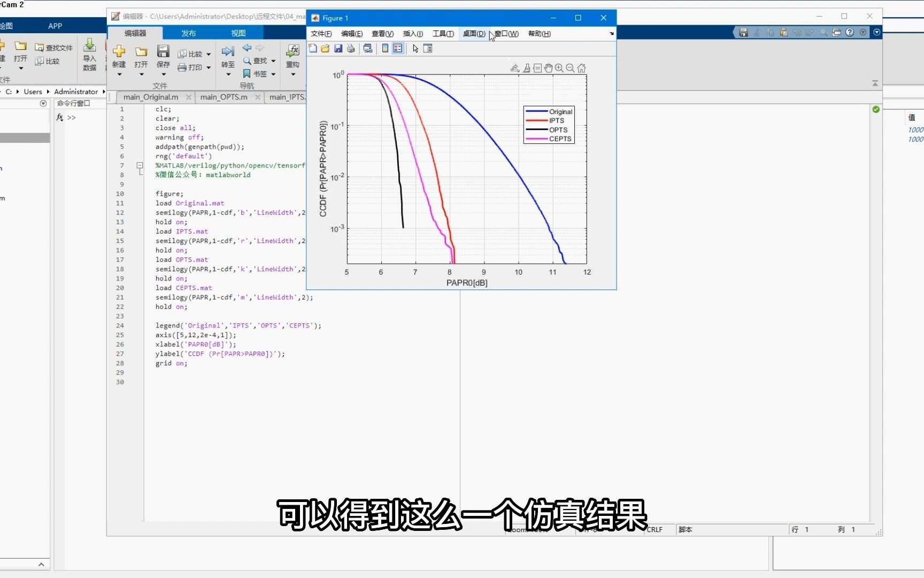Click the 打开 folder icon in editor ribbon
This screenshot has height=578, width=924.
point(141,51)
